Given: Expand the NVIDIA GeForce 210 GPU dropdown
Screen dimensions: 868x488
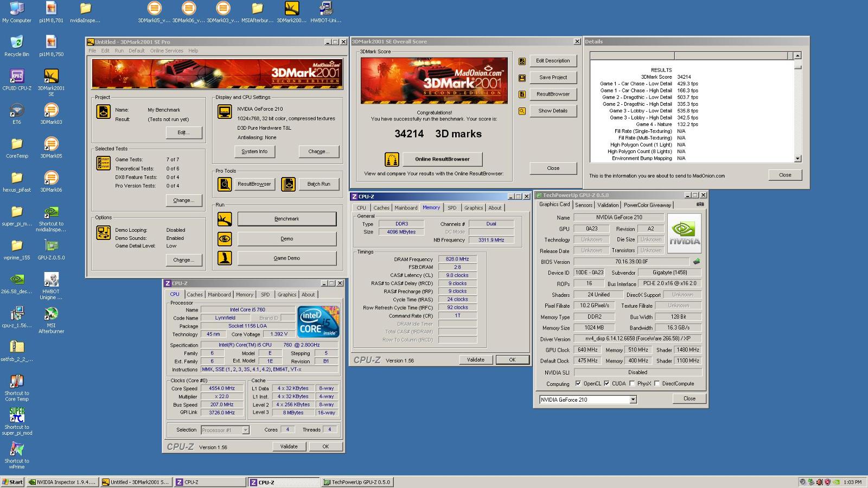Looking at the screenshot, I should point(633,400).
